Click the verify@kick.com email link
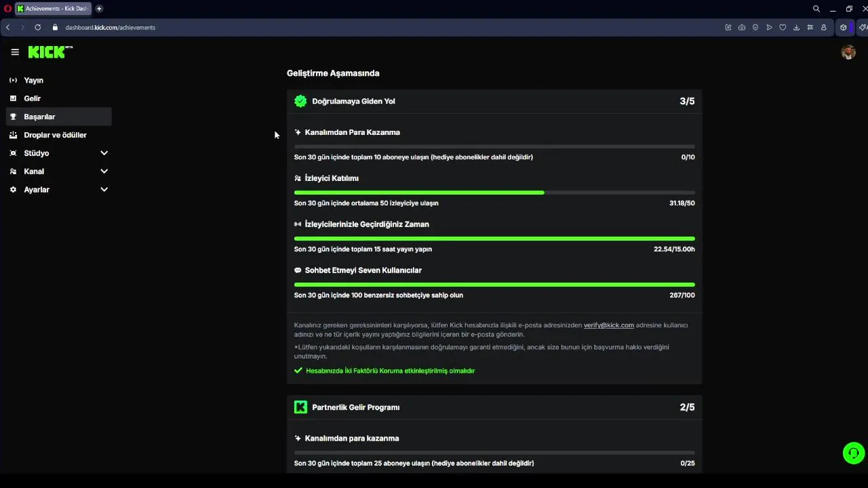The width and height of the screenshot is (868, 488). pyautogui.click(x=608, y=325)
